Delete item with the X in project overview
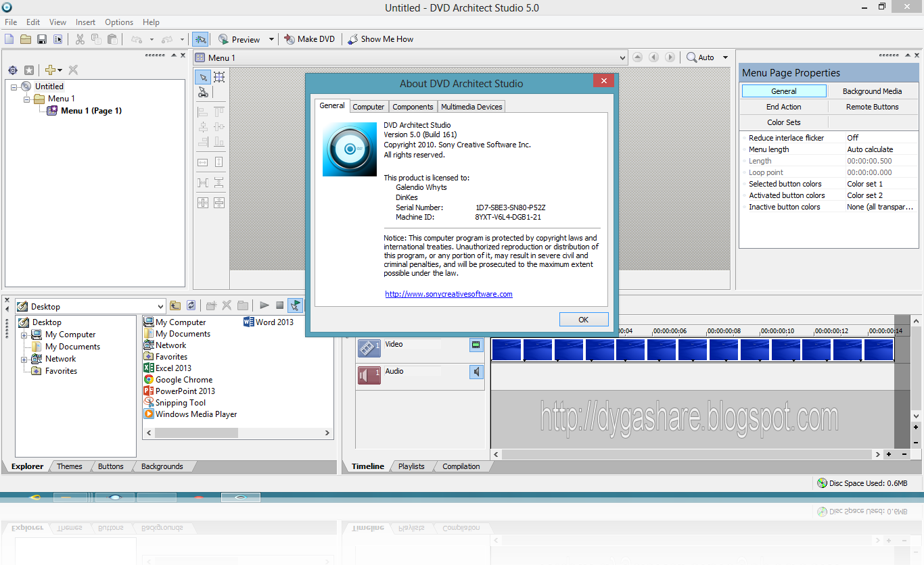Screen dimensions: 924x565 (x=73, y=70)
